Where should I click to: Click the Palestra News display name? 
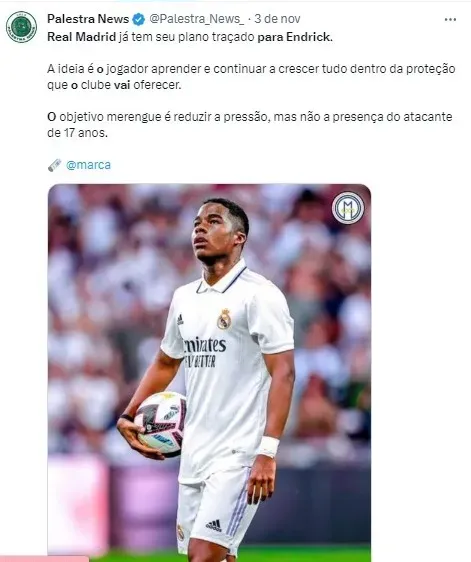tap(88, 19)
